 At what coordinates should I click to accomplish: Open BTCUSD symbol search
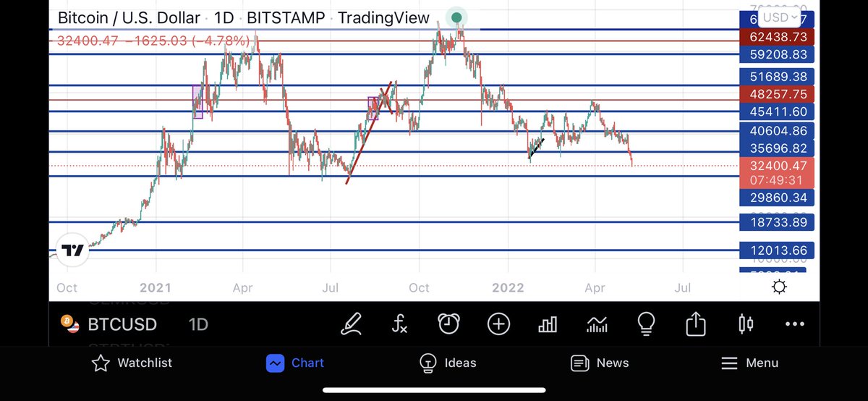click(x=122, y=324)
